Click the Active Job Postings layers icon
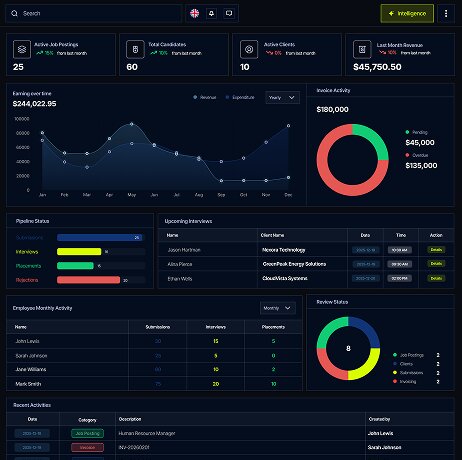462x460 pixels. tap(22, 49)
